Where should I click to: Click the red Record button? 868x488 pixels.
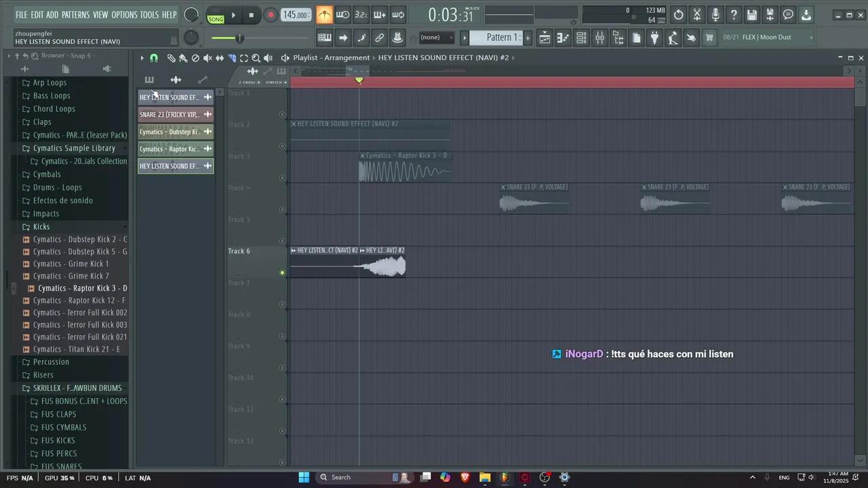[270, 15]
